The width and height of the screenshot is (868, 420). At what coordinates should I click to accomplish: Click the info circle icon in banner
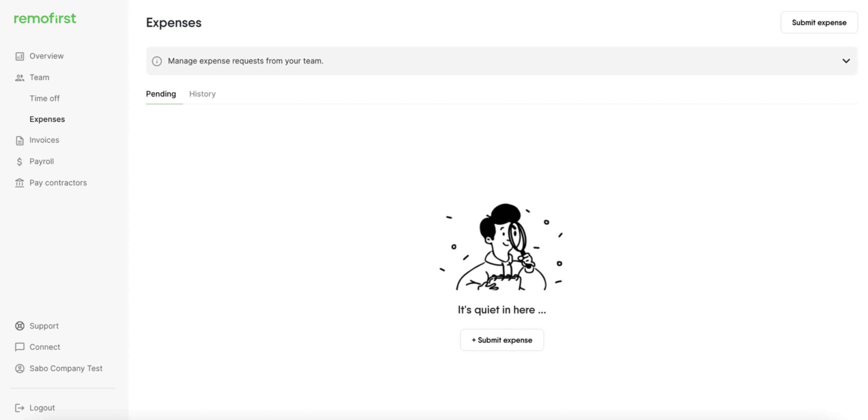coord(157,61)
